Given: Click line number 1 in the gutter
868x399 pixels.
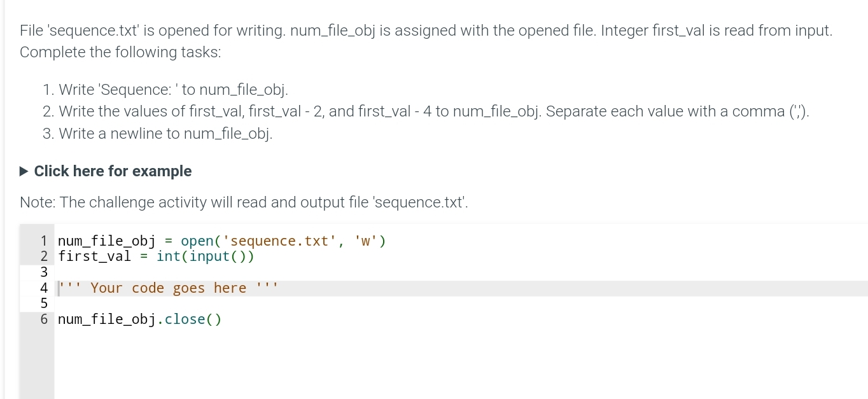Looking at the screenshot, I should click(43, 241).
